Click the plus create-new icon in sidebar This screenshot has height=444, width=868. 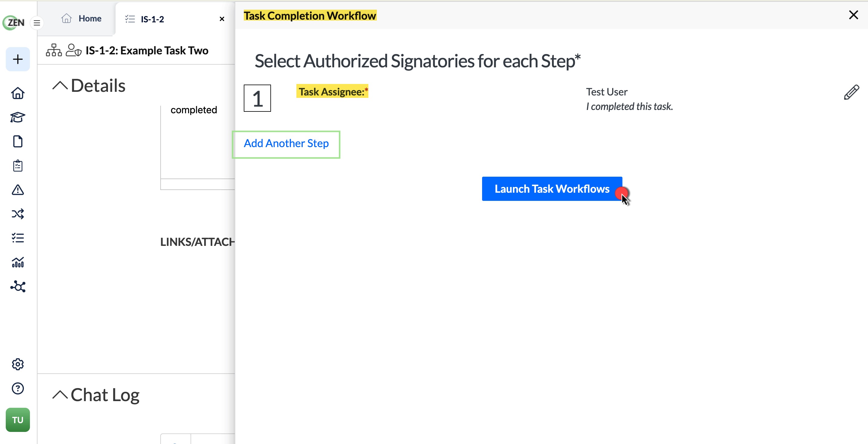[x=18, y=59]
